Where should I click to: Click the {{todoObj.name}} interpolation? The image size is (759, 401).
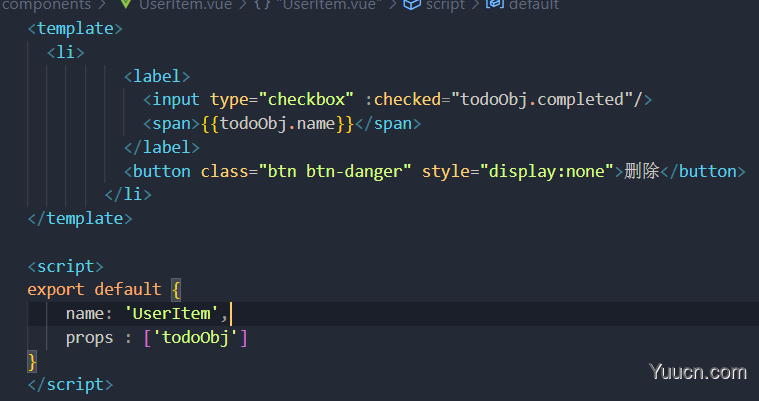tap(277, 124)
